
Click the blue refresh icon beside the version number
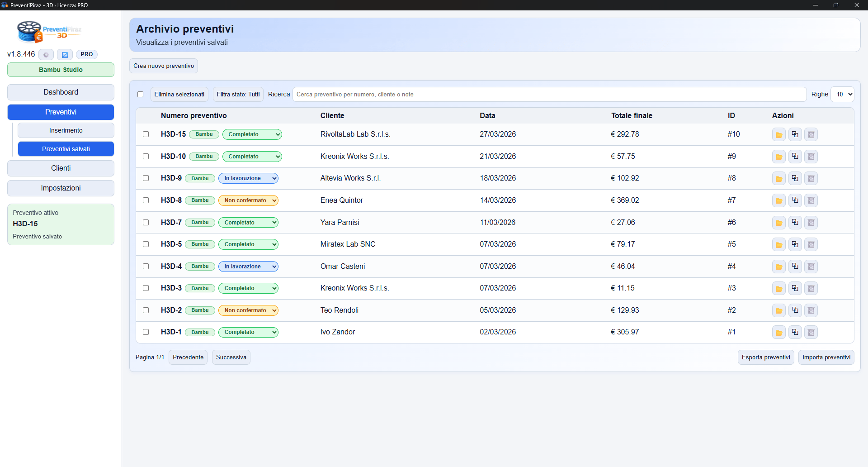[x=65, y=55]
